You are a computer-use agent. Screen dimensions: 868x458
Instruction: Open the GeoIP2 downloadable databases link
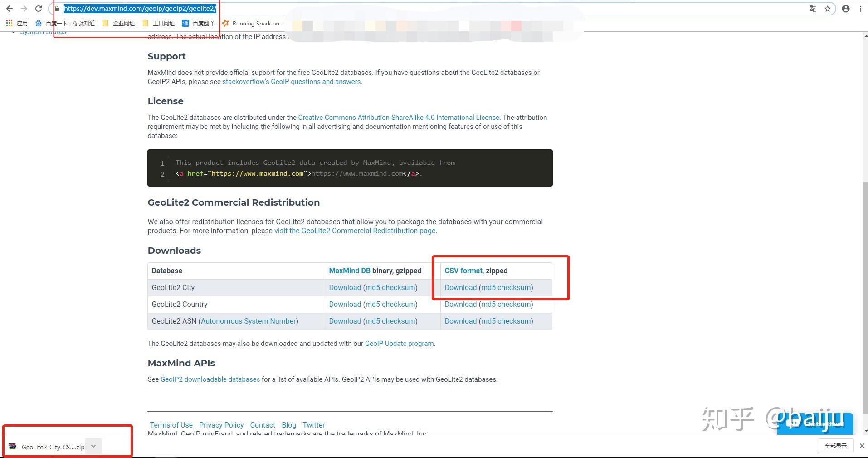click(210, 379)
